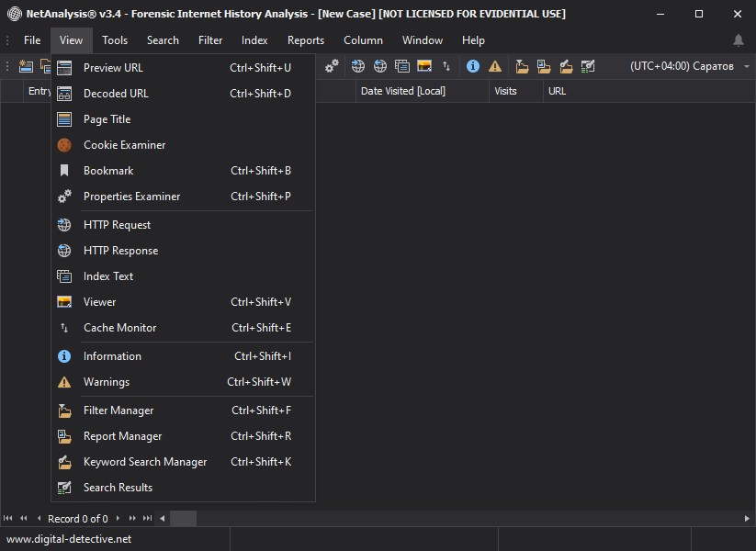Open Index Text from View menu
The height and width of the screenshot is (551, 756).
[183, 276]
